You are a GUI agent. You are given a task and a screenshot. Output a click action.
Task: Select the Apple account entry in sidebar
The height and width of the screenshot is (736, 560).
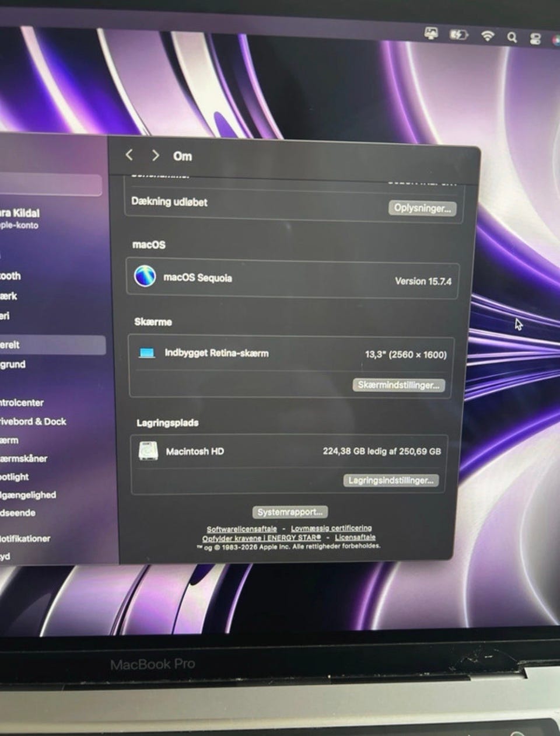21,218
